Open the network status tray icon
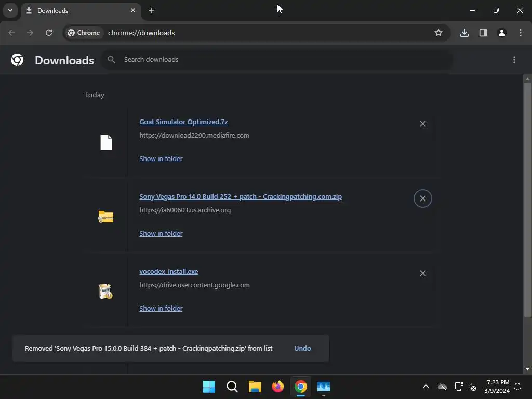Image resolution: width=532 pixels, height=399 pixels. (459, 387)
